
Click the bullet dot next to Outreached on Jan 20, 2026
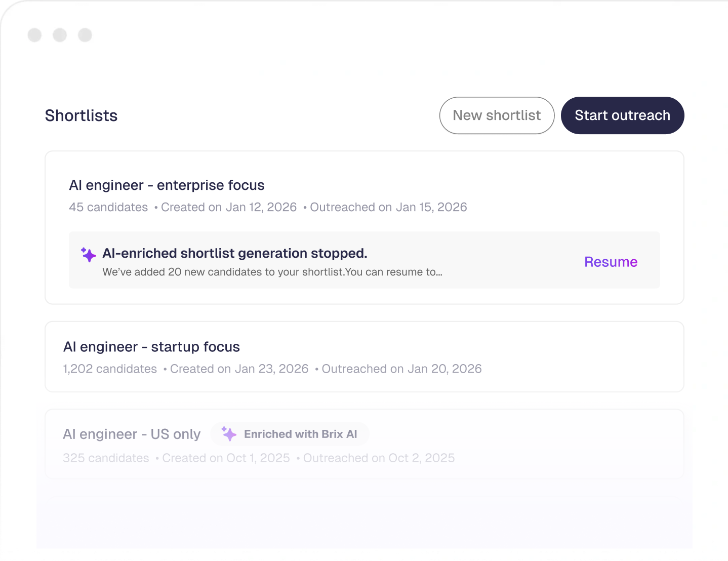316,369
